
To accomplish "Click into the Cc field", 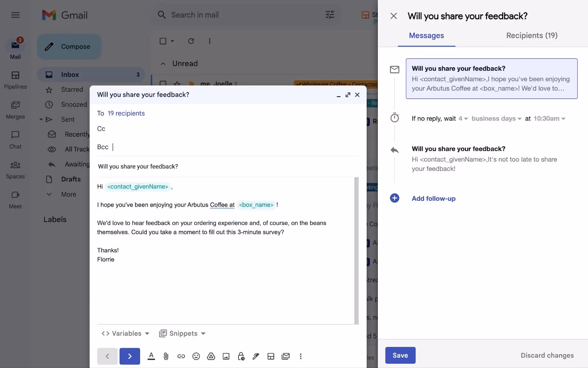I will 228,129.
